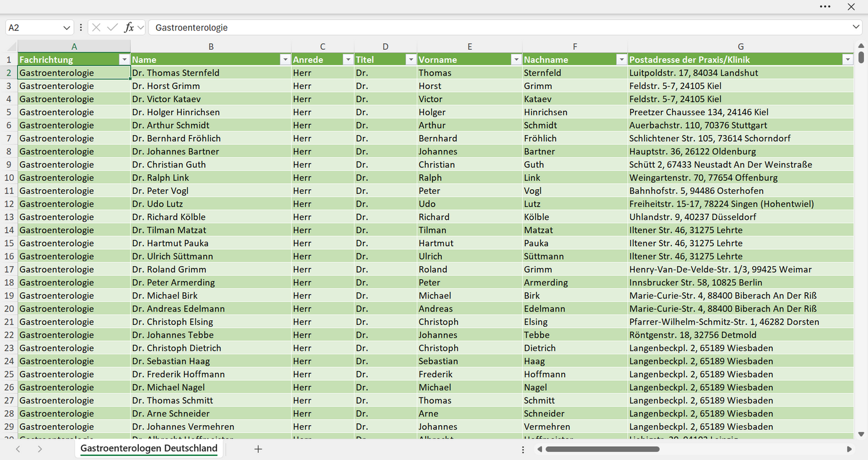Click the next sheet navigation arrow

[x=40, y=449]
